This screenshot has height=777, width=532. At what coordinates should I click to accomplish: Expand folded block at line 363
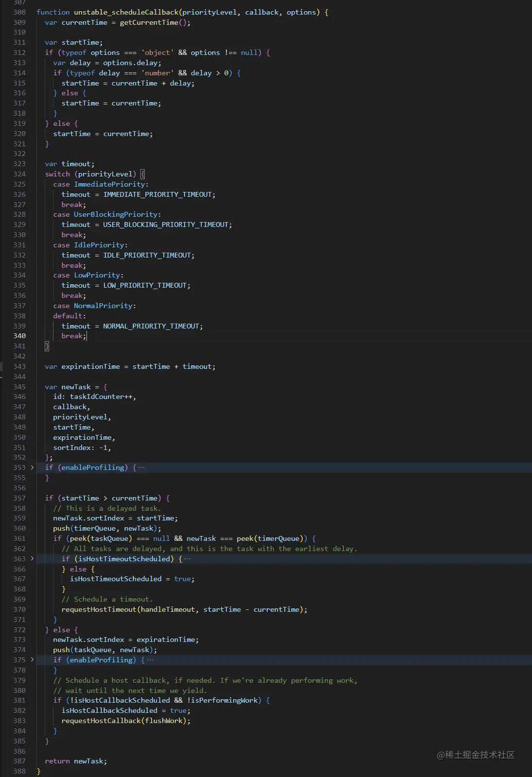click(33, 559)
